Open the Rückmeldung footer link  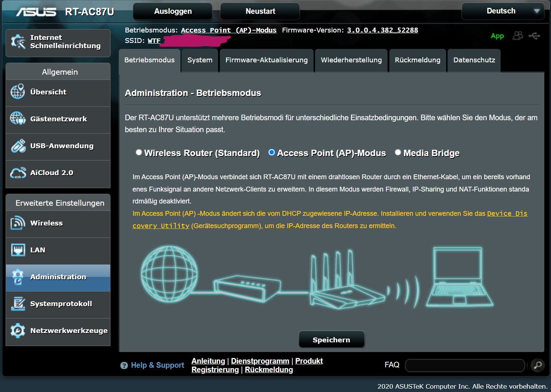tap(269, 370)
